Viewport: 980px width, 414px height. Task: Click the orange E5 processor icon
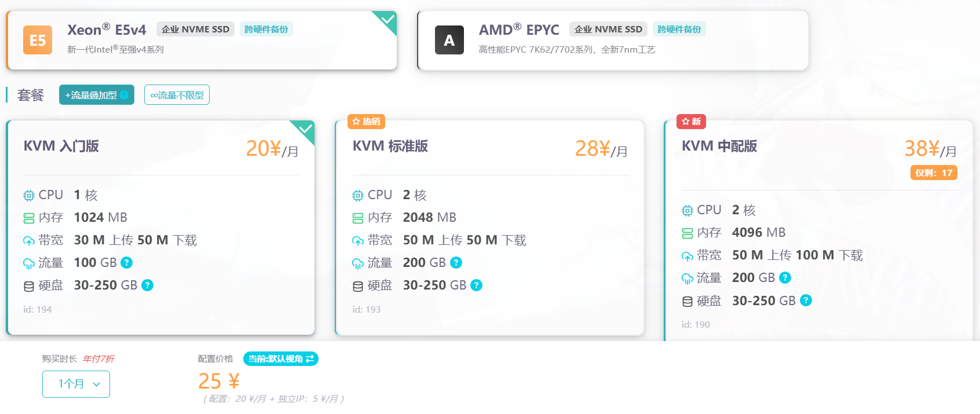38,40
